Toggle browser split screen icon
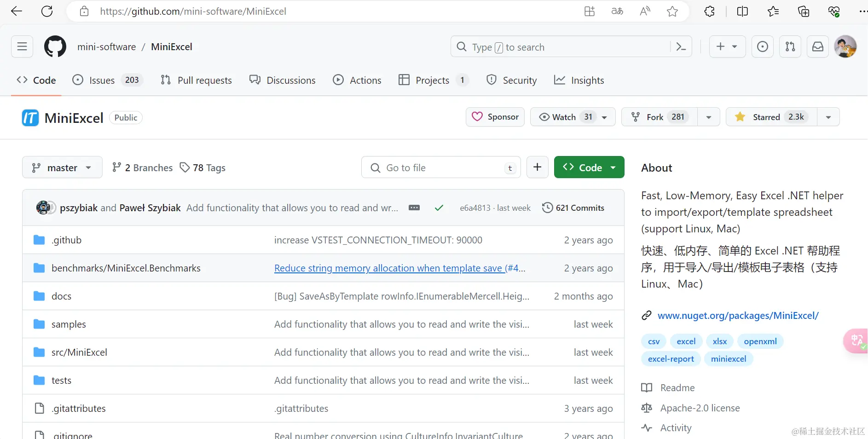 pyautogui.click(x=742, y=11)
